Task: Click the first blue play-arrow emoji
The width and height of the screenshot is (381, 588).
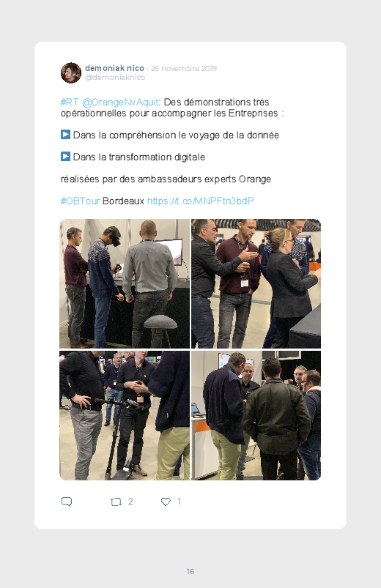Action: [65, 134]
